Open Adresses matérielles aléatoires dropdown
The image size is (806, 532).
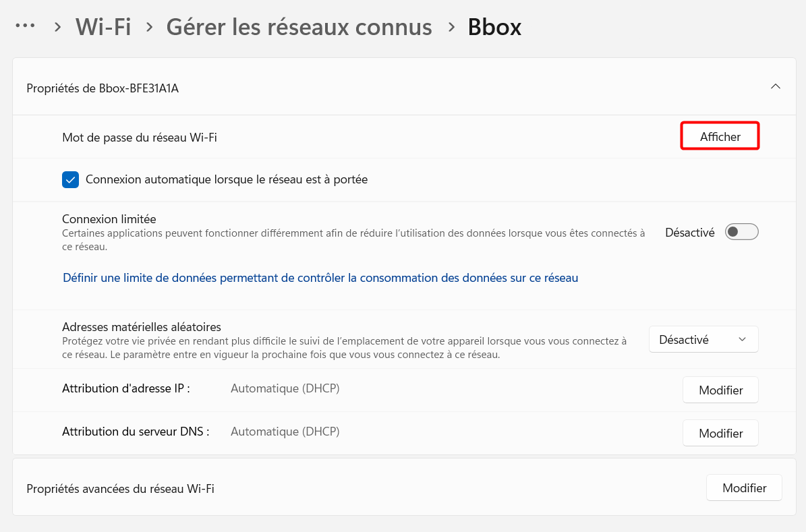(703, 339)
